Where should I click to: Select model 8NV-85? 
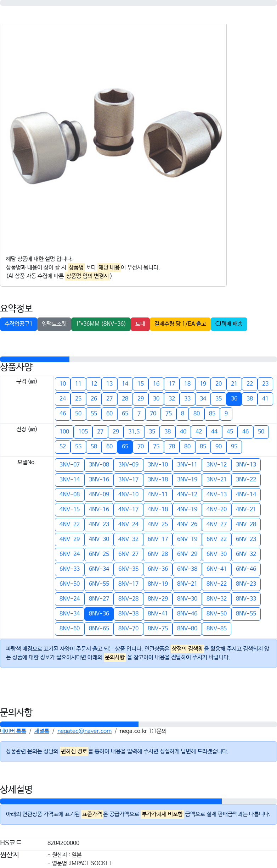coord(216,629)
